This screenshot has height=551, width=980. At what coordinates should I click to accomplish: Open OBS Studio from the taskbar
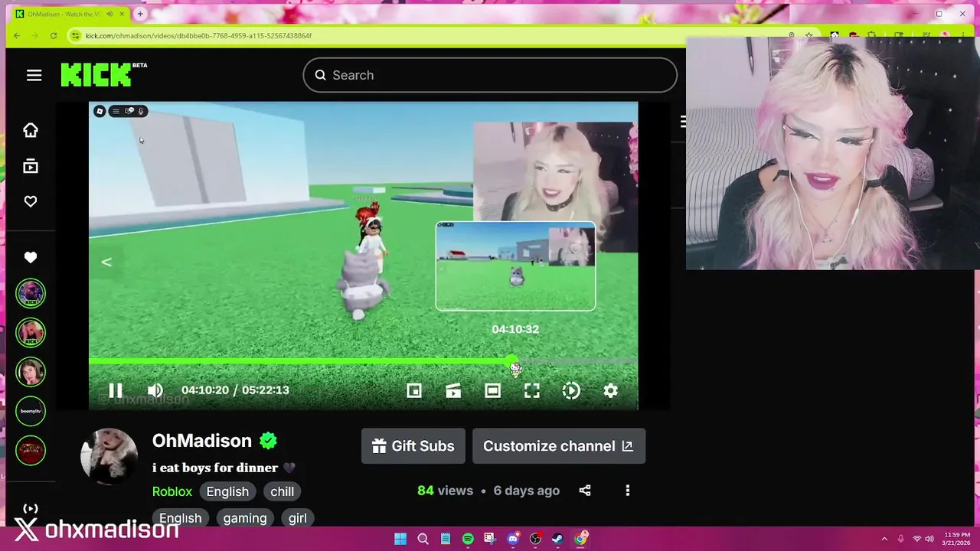(x=535, y=539)
